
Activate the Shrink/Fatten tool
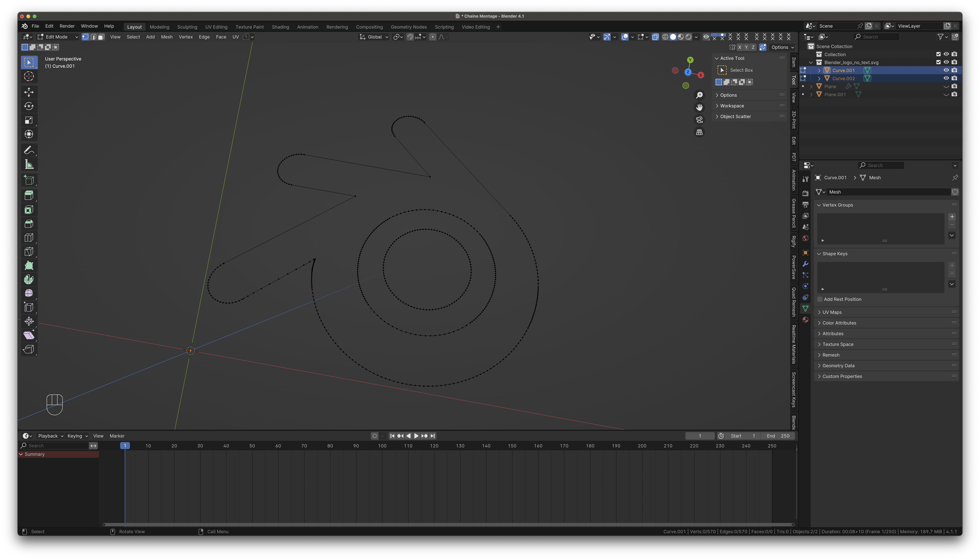coord(29,321)
